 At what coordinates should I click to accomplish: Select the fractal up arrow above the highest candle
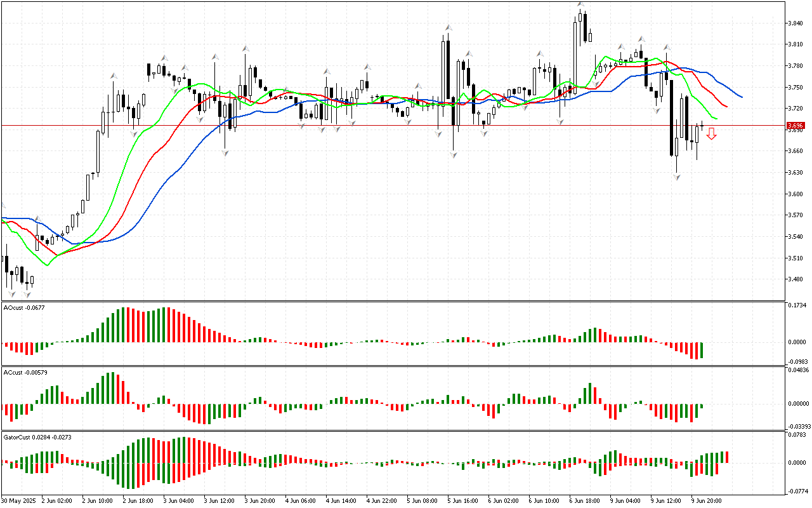[580, 4]
